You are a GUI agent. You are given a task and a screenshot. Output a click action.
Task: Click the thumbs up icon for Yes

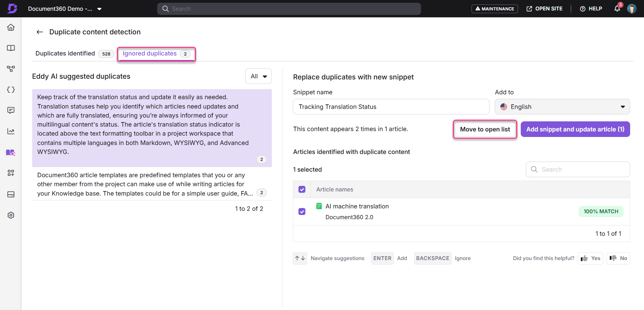coord(584,258)
